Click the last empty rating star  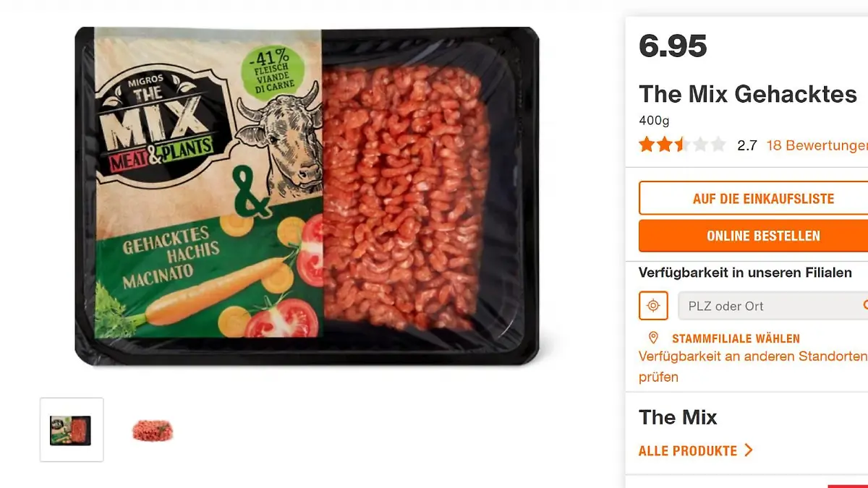point(718,145)
